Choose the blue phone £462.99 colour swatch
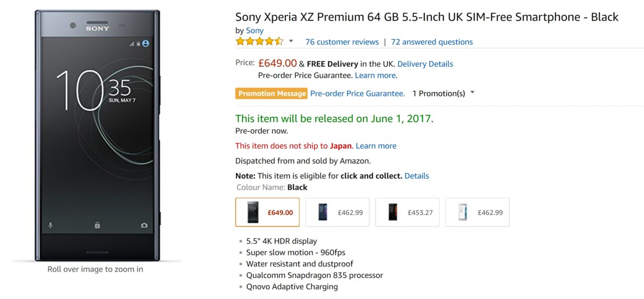Screen dimensions: 644x299 coord(337,212)
